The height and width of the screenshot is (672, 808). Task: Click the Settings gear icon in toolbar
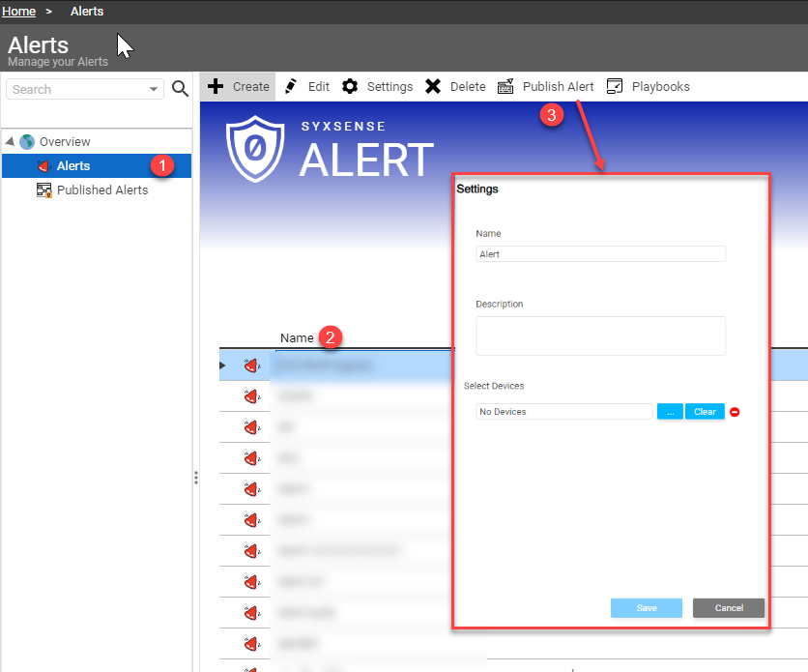point(350,86)
